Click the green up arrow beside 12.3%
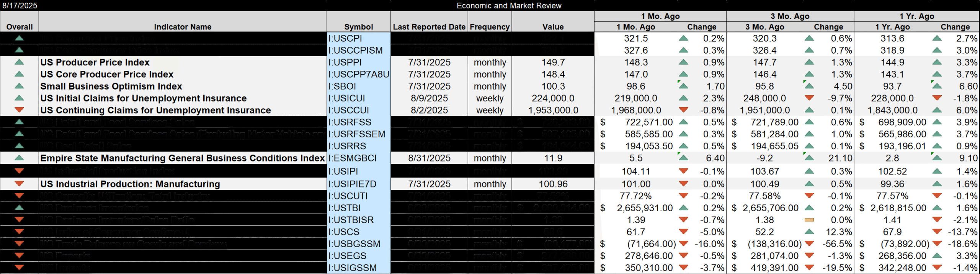This screenshot has width=980, height=274. [x=809, y=232]
